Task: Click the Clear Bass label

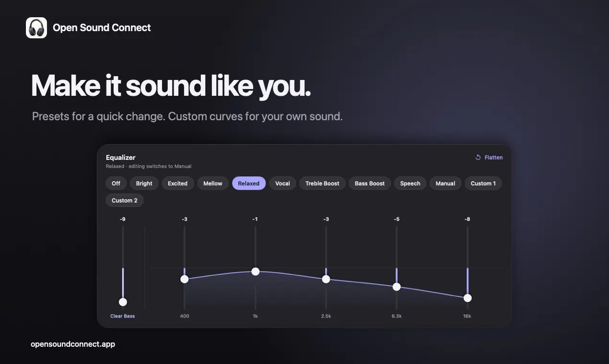Action: [123, 316]
